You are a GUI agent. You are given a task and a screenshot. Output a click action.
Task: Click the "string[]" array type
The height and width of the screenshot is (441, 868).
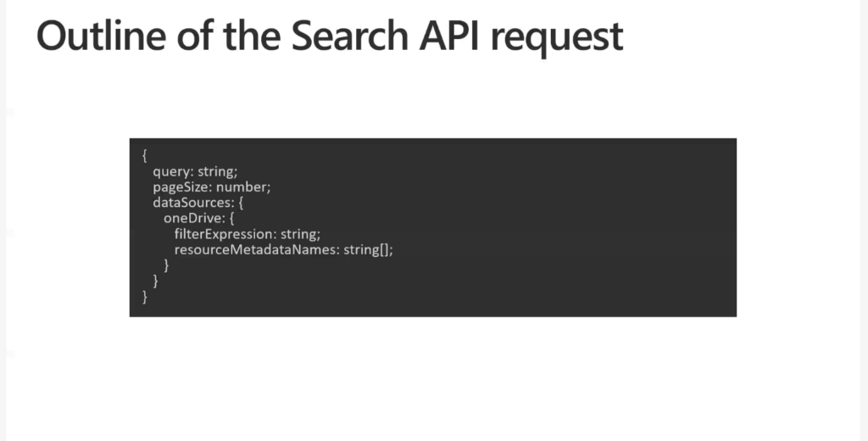point(368,249)
